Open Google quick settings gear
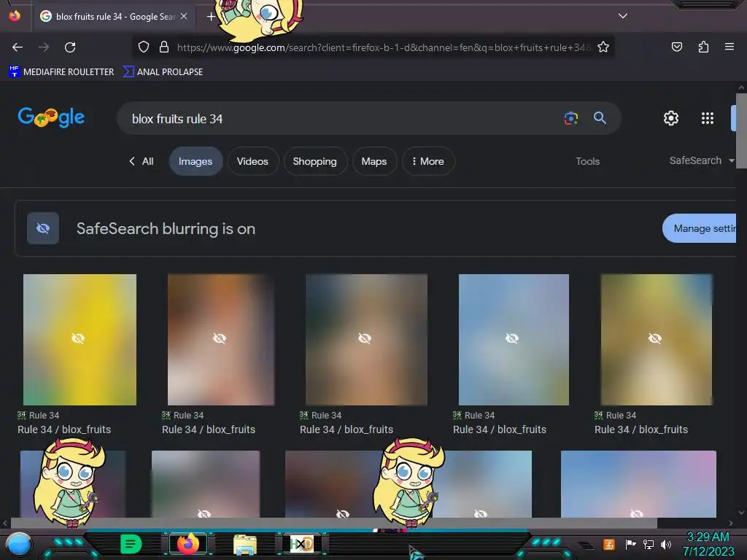 (671, 118)
